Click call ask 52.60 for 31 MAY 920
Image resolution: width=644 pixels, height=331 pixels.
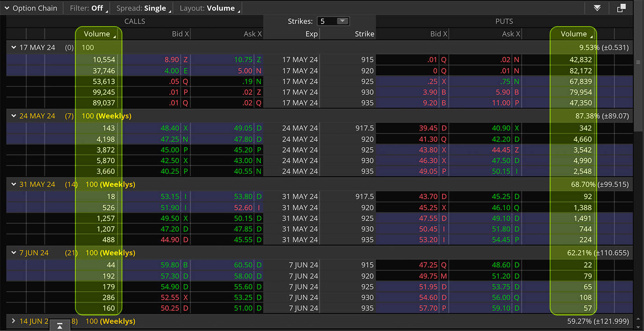(x=243, y=208)
